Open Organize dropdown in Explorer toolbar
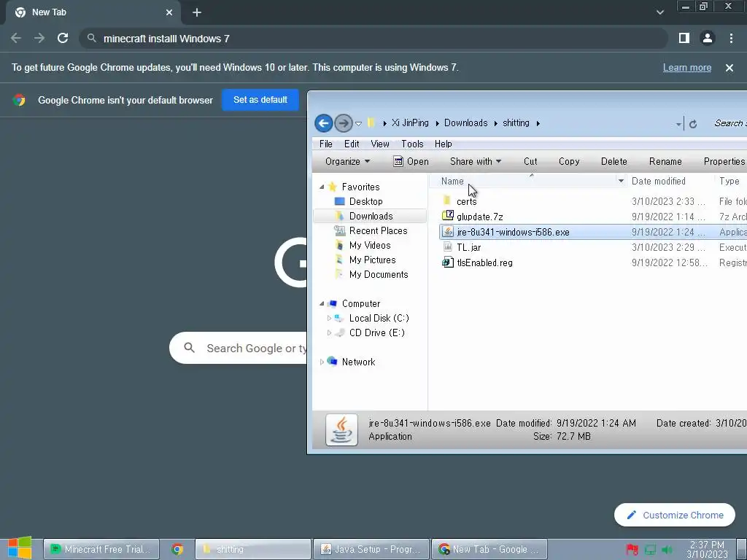Viewport: 747px width, 560px height. pos(347,161)
